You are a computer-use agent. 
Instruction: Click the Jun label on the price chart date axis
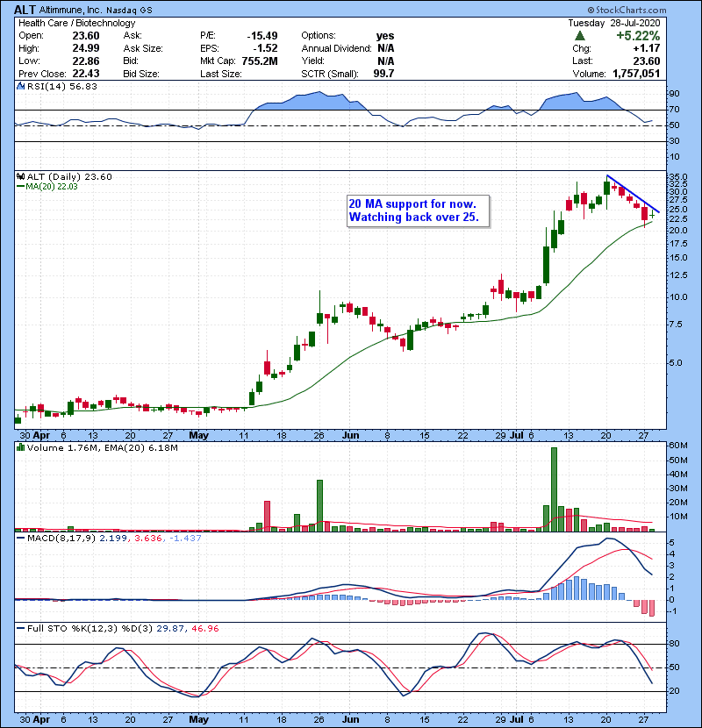pos(350,436)
